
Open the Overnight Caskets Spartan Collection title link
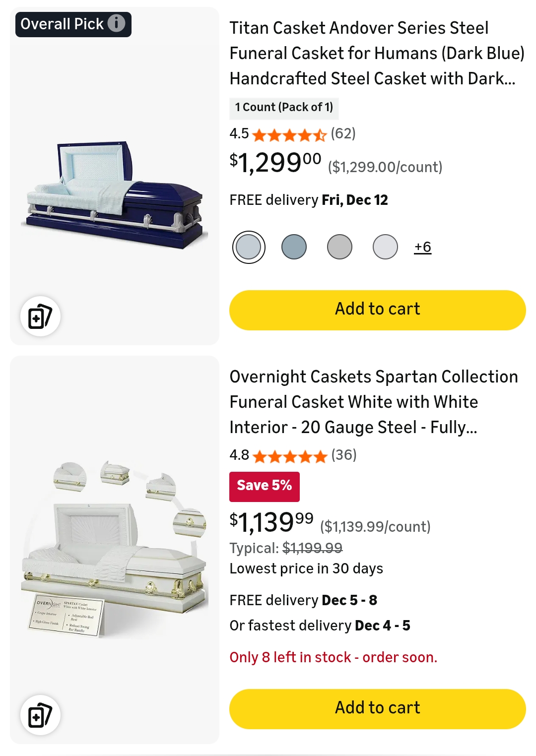point(373,402)
